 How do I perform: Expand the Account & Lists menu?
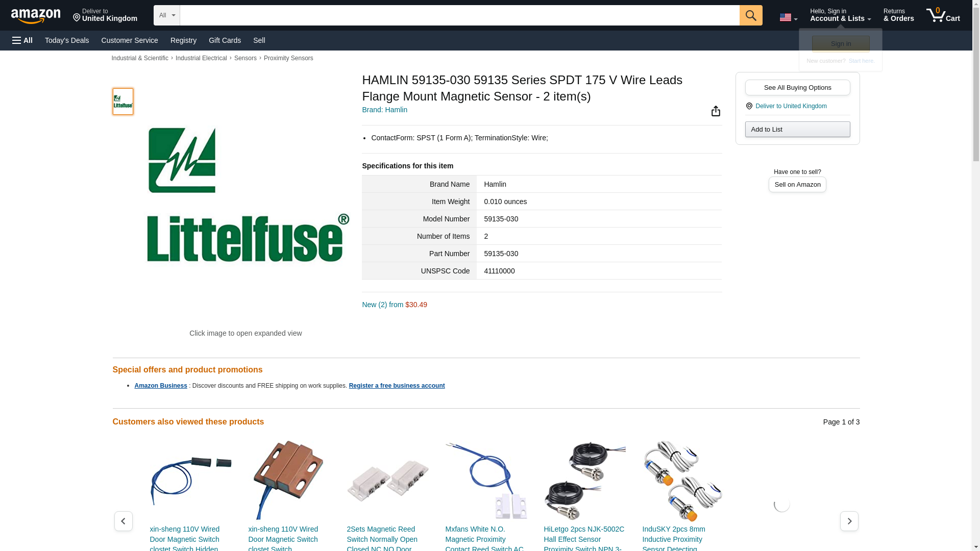840,15
